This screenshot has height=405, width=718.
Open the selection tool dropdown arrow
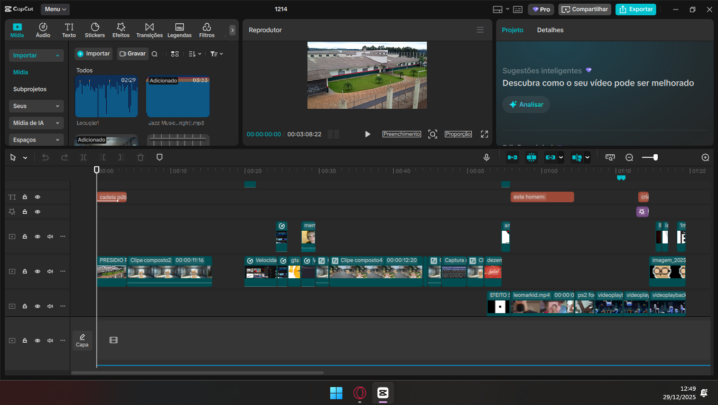coord(25,157)
